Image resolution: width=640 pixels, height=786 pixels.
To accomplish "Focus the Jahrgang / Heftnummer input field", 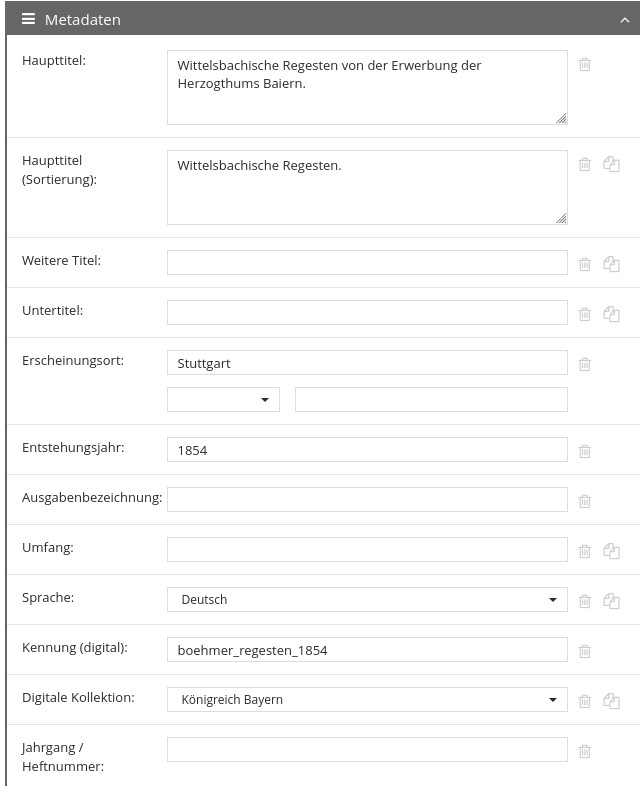I will (x=367, y=749).
